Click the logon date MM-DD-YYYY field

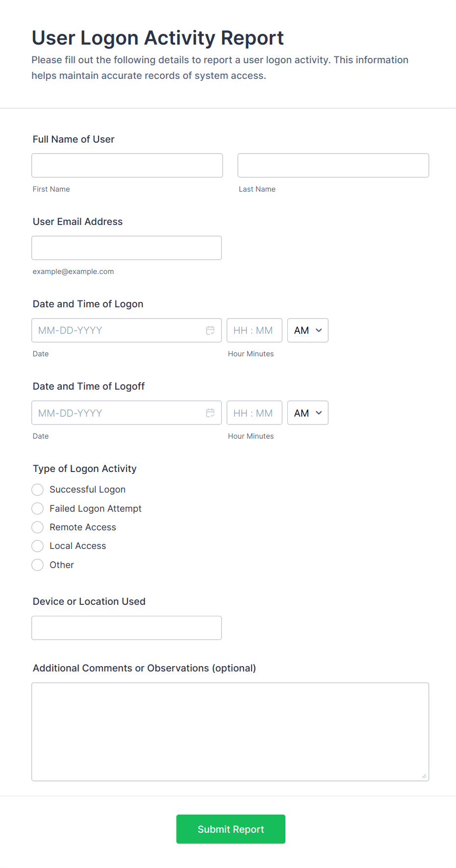[x=118, y=330]
